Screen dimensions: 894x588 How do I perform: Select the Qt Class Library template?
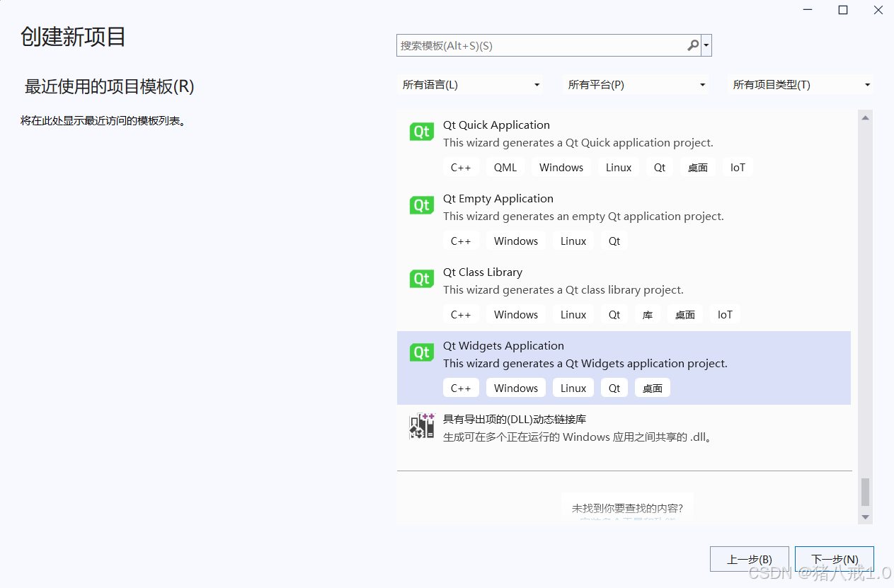pos(624,294)
